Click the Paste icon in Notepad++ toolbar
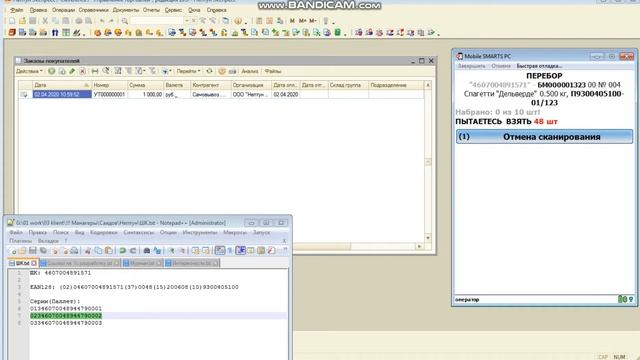 (109, 251)
